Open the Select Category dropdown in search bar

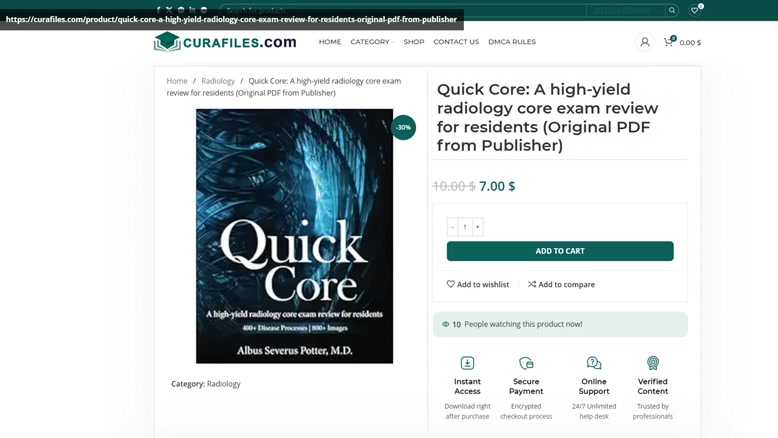click(624, 10)
